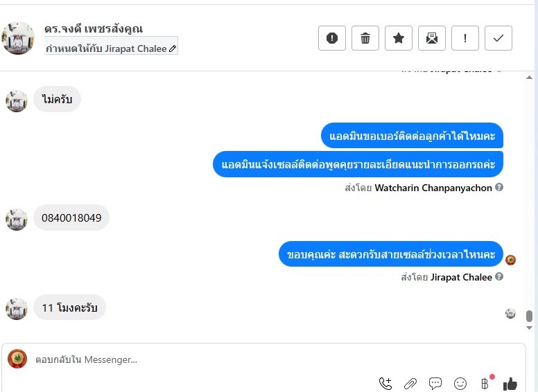Image resolution: width=538 pixels, height=392 pixels.
Task: Click the scrollbar up arrow
Action: (529, 78)
